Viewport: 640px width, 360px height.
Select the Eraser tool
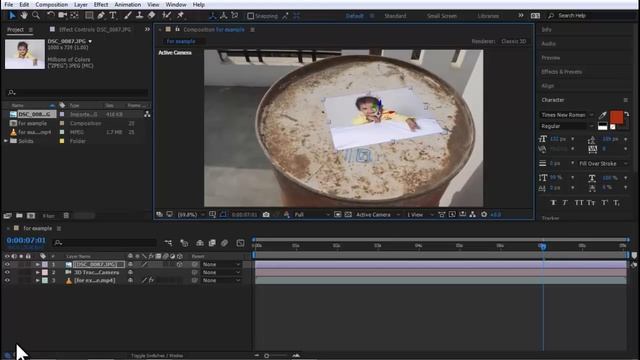151,16
